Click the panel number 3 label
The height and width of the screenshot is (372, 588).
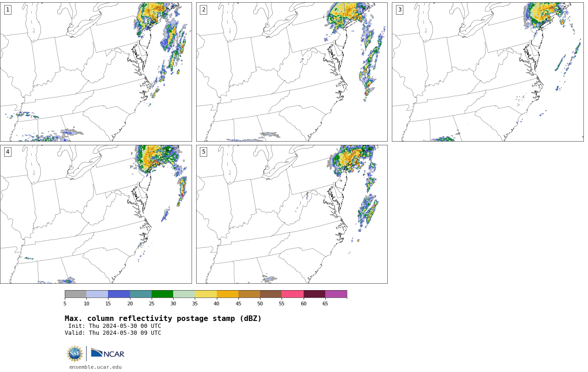399,10
